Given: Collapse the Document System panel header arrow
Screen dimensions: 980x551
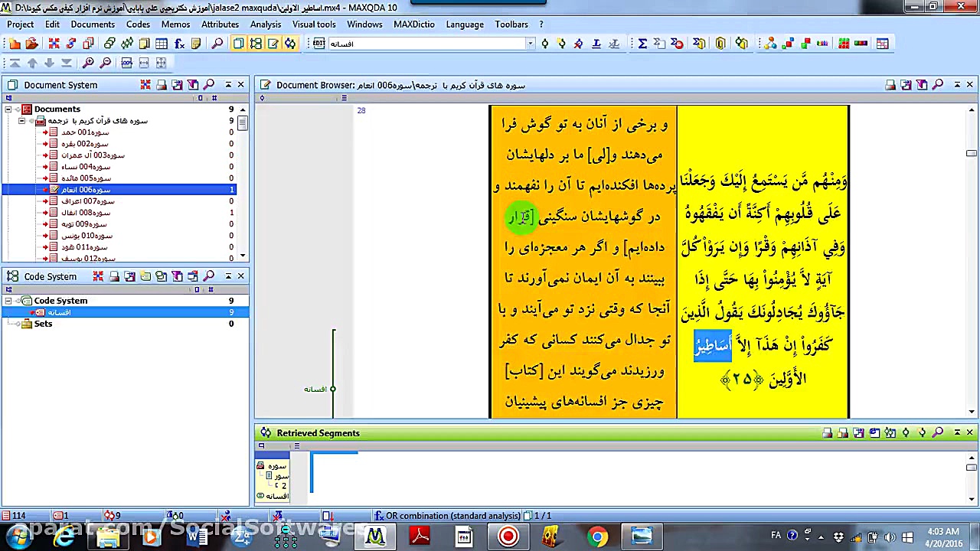Looking at the screenshot, I should (228, 85).
